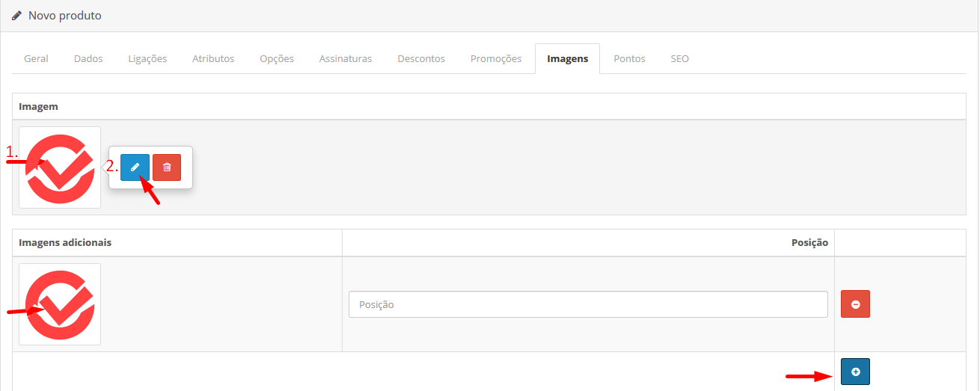The width and height of the screenshot is (980, 391).
Task: Switch to the SEO tab
Action: coord(680,58)
